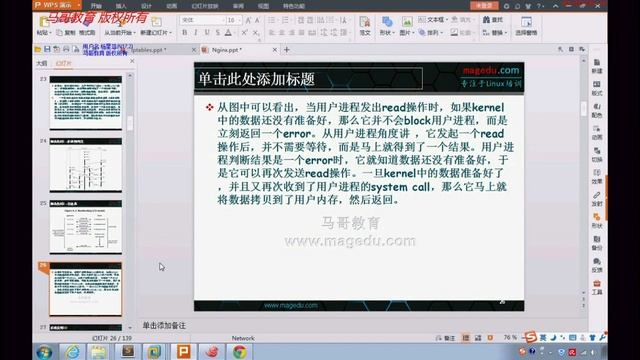Image resolution: width=640 pixels, height=360 pixels.
Task: Select slide 24 thumbnail
Action: click(x=86, y=165)
